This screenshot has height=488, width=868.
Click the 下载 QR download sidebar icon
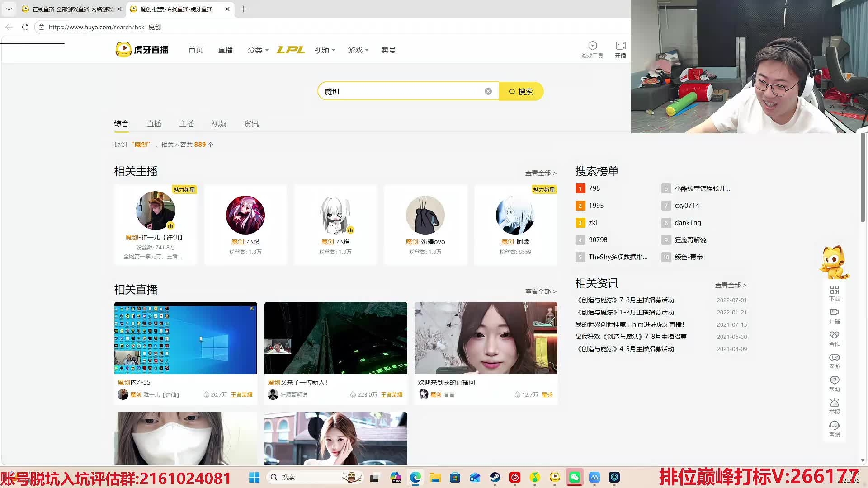(835, 293)
